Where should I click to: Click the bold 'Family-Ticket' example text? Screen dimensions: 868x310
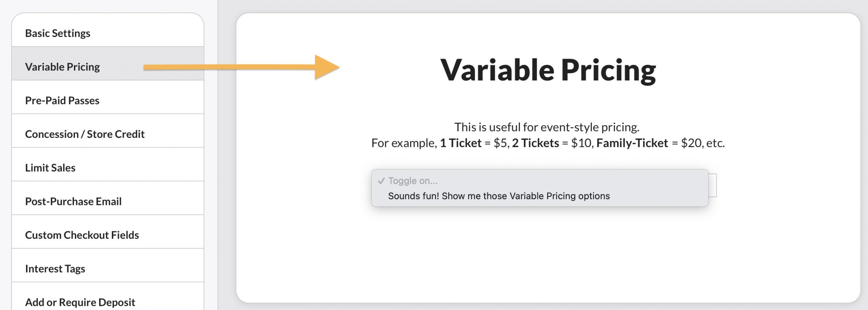[x=632, y=143]
